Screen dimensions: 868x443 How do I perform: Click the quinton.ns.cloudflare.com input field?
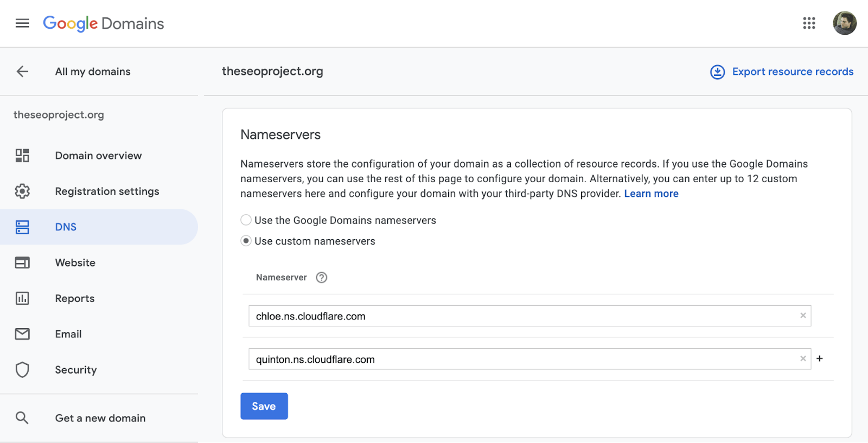[521, 359]
